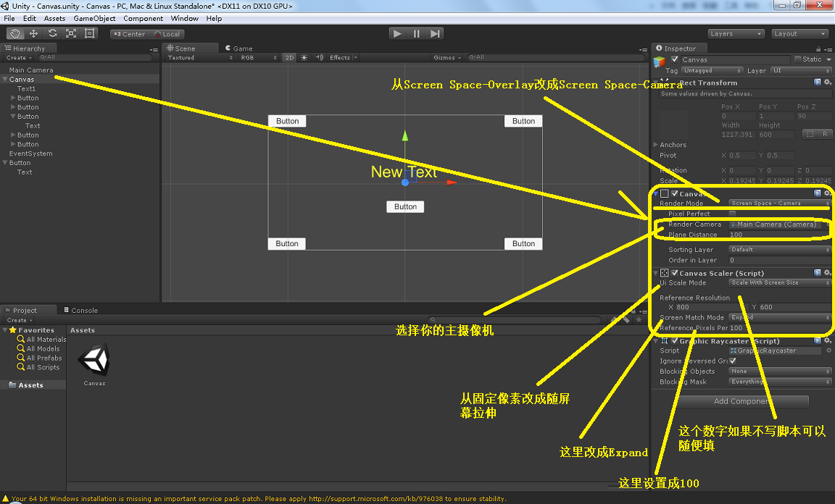Toggle Ignore Reversed Graphics checkbox
This screenshot has width=835, height=504.
click(733, 361)
